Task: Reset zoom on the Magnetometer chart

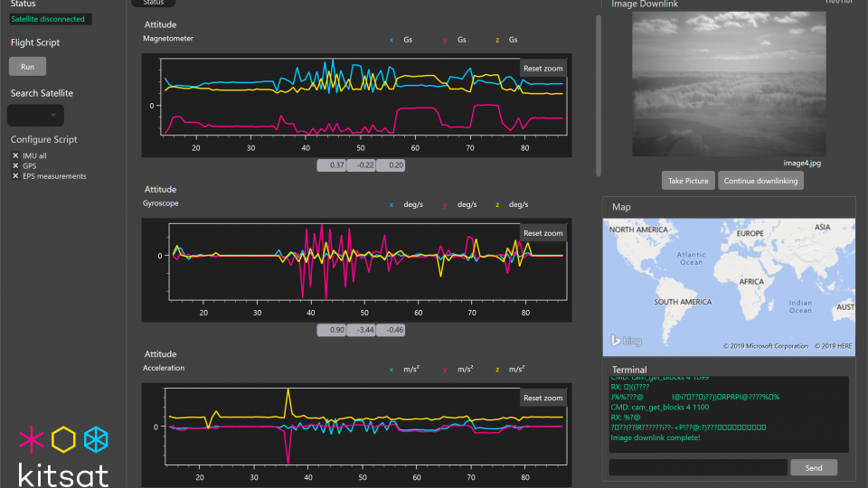Action: click(x=542, y=69)
